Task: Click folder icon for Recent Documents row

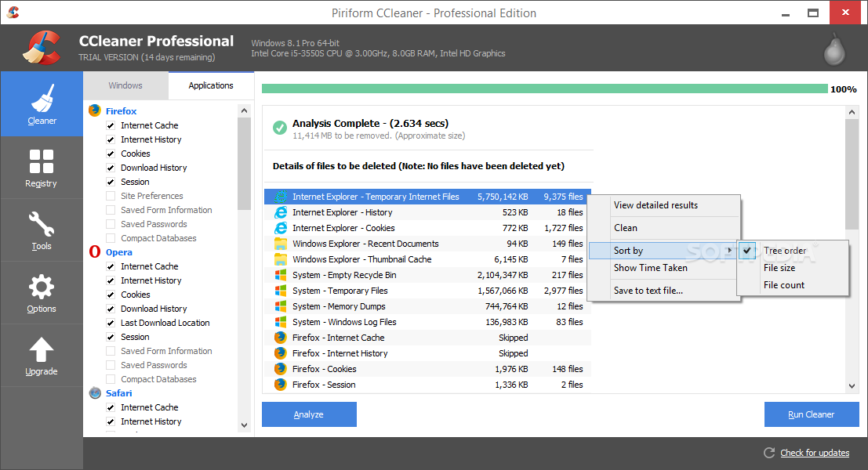Action: (281, 244)
